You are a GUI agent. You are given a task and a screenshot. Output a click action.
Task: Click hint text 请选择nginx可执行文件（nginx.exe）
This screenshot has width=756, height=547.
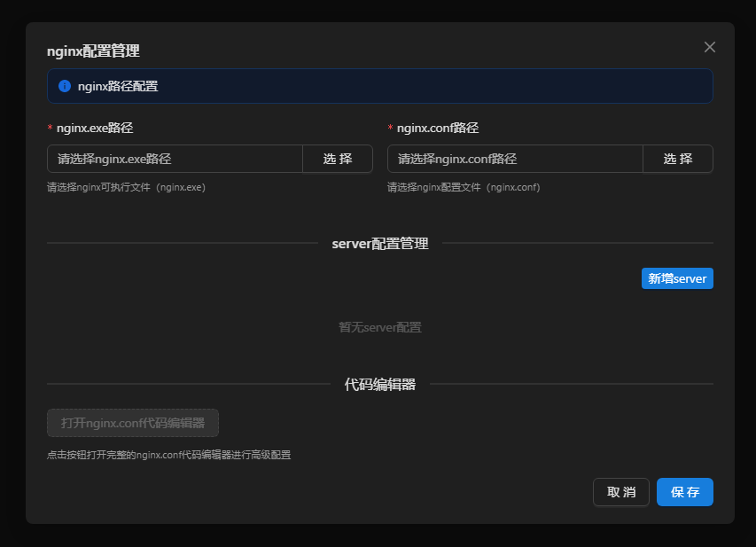127,187
